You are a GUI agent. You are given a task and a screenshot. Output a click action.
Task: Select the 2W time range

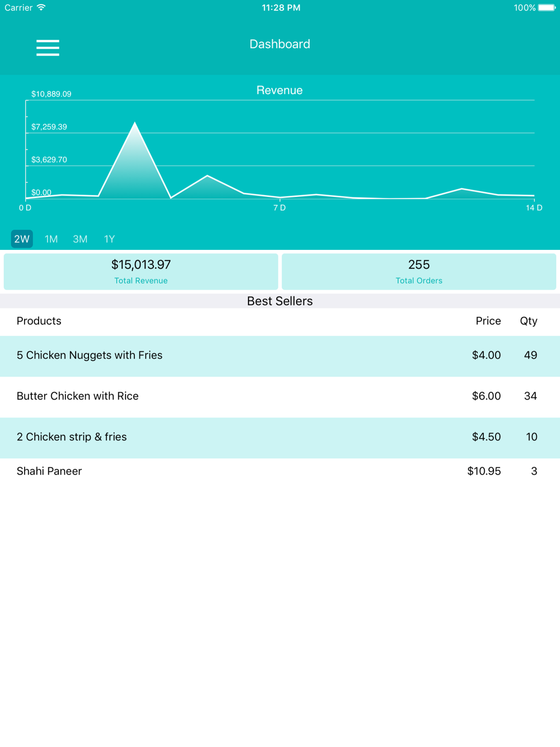pyautogui.click(x=22, y=239)
